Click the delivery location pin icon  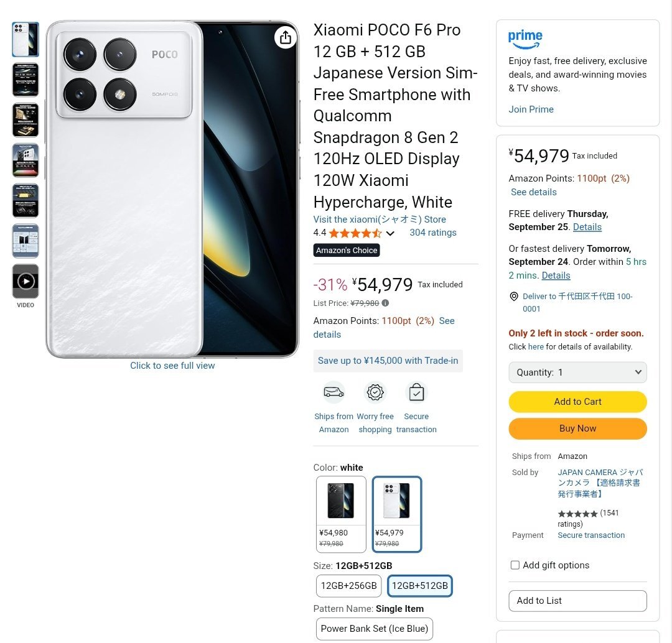point(514,297)
